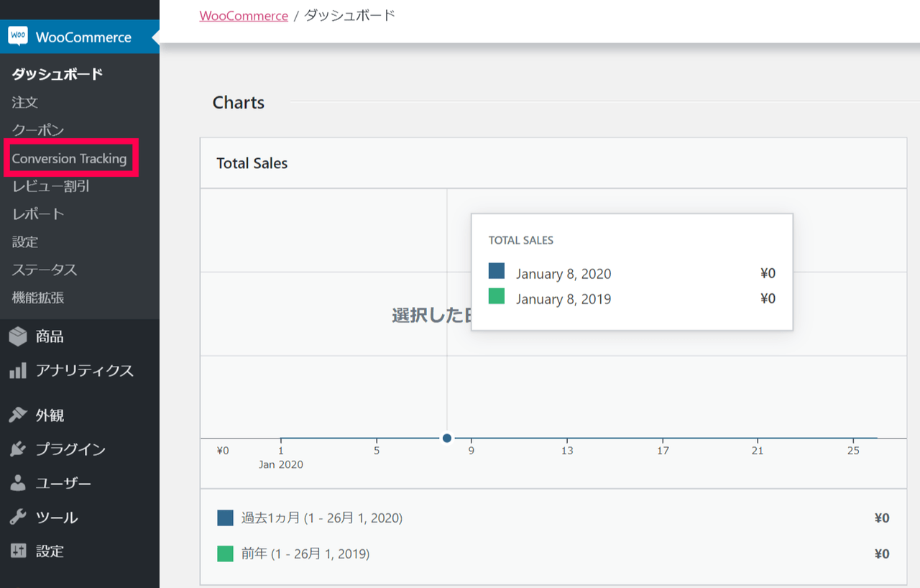This screenshot has height=588, width=920.
Task: Open Conversion Tracking submenu item
Action: tap(69, 159)
